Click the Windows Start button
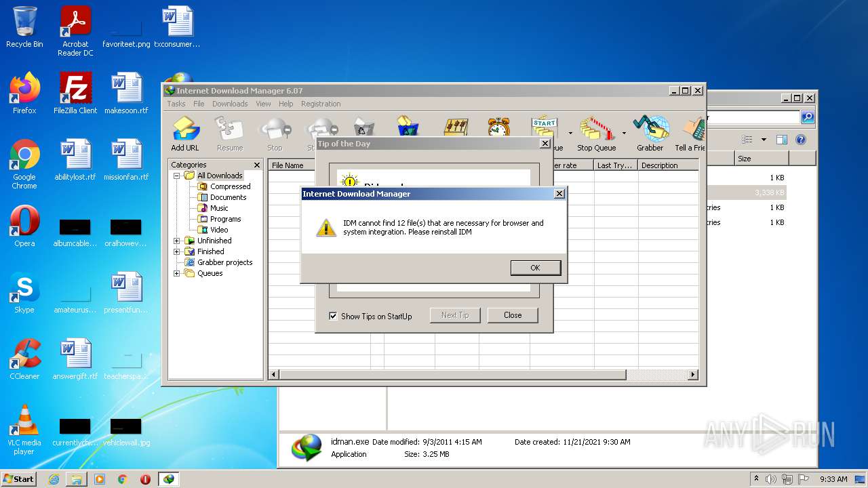The image size is (868, 488). coord(18,479)
